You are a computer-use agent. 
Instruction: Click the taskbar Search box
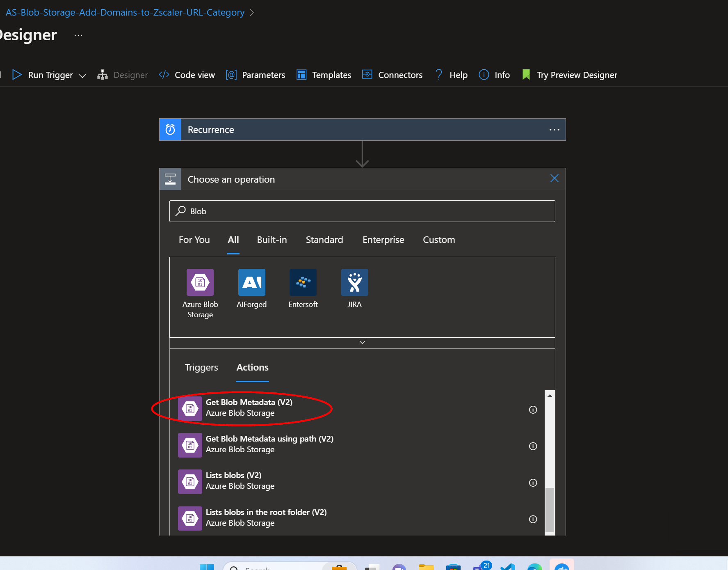290,566
